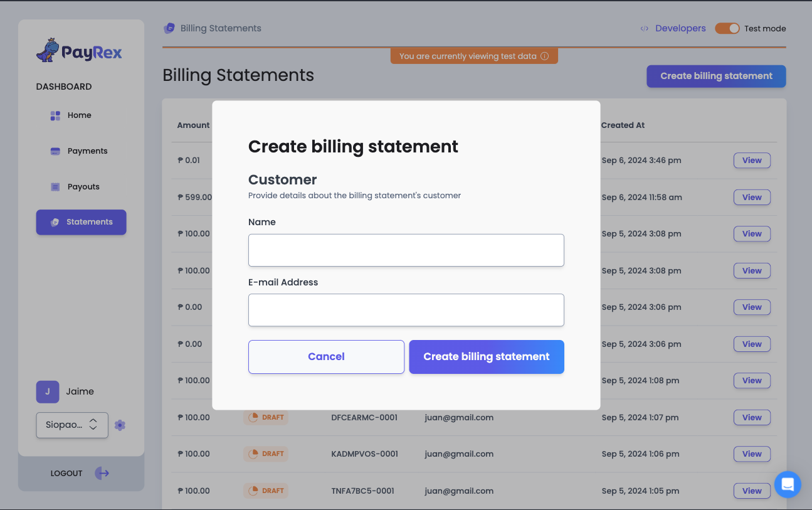Open the chat support bubble icon

click(x=788, y=484)
